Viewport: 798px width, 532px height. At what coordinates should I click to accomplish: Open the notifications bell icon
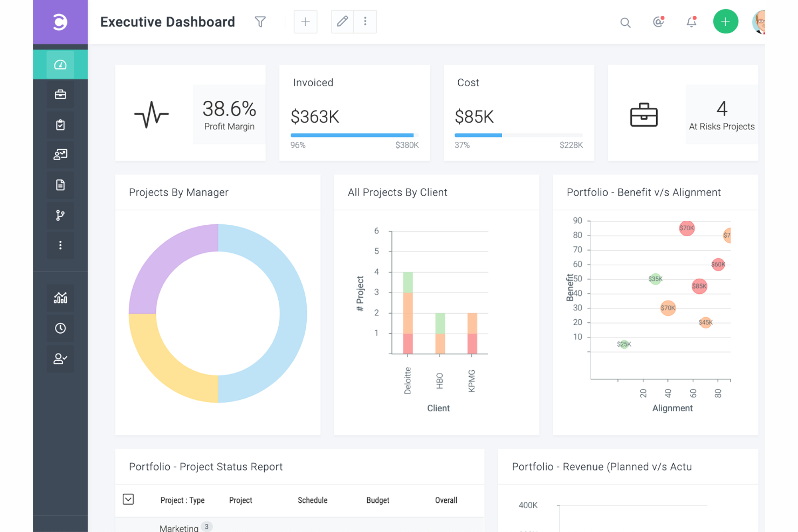(x=691, y=22)
